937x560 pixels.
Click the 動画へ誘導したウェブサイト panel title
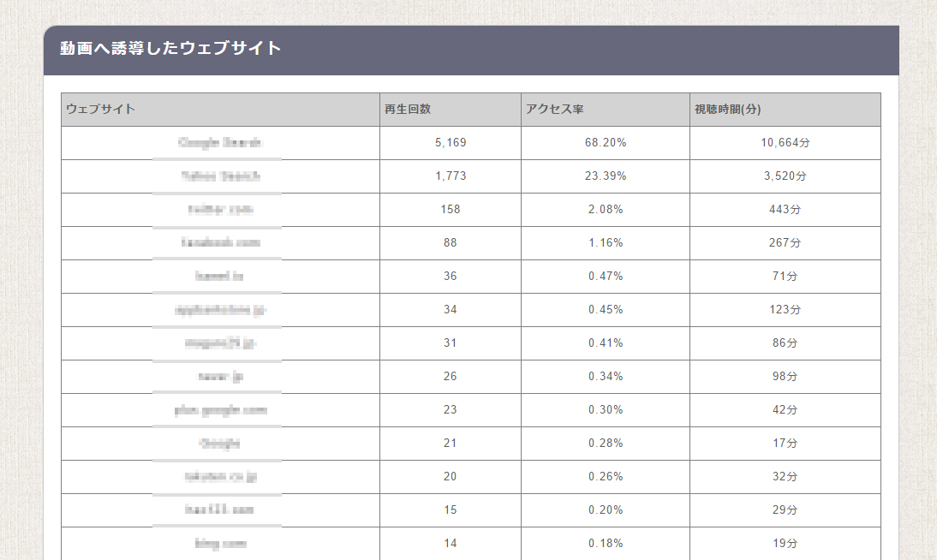click(x=170, y=48)
